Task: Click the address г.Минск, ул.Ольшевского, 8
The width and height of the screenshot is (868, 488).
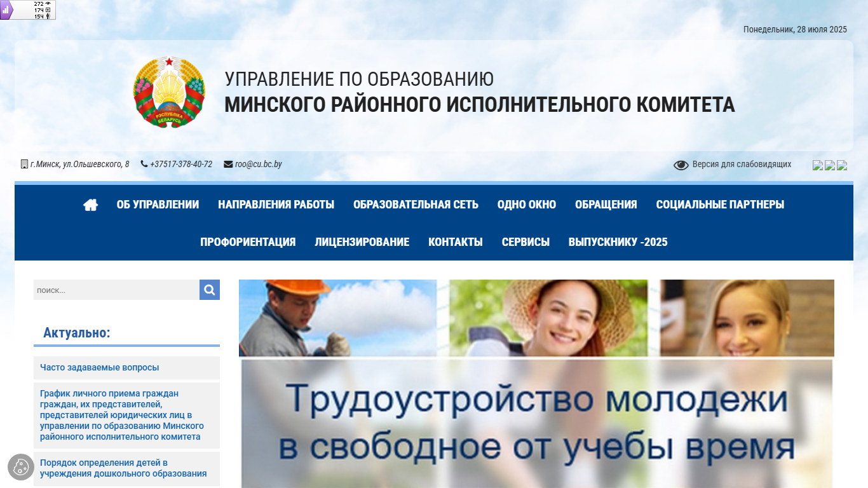Action: (x=79, y=164)
